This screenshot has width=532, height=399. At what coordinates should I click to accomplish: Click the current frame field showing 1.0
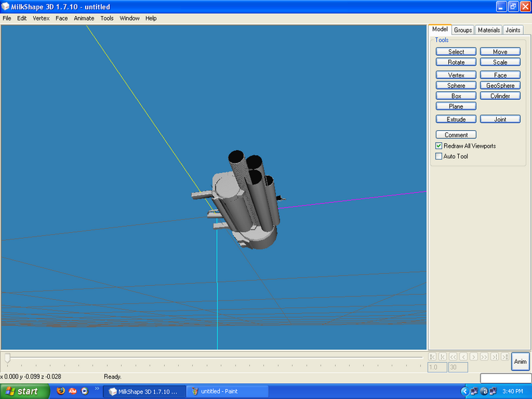[437, 367]
